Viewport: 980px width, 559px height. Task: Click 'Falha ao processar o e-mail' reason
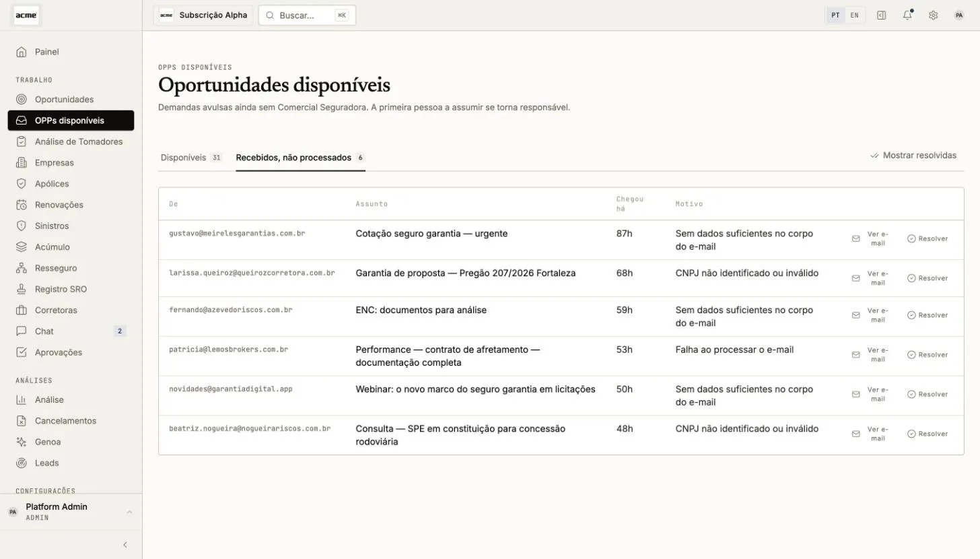coord(734,350)
